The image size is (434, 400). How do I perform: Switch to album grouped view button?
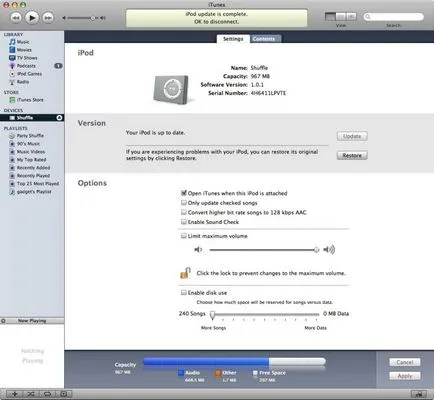(x=341, y=17)
